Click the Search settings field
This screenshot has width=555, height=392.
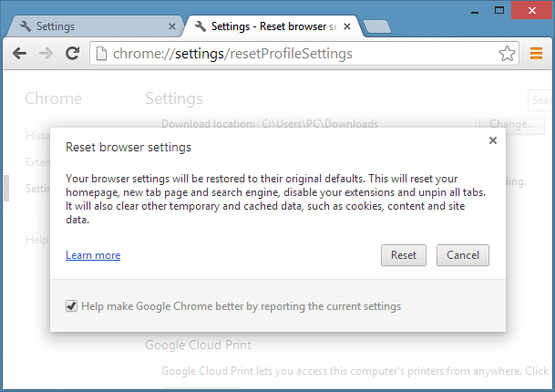(x=540, y=100)
